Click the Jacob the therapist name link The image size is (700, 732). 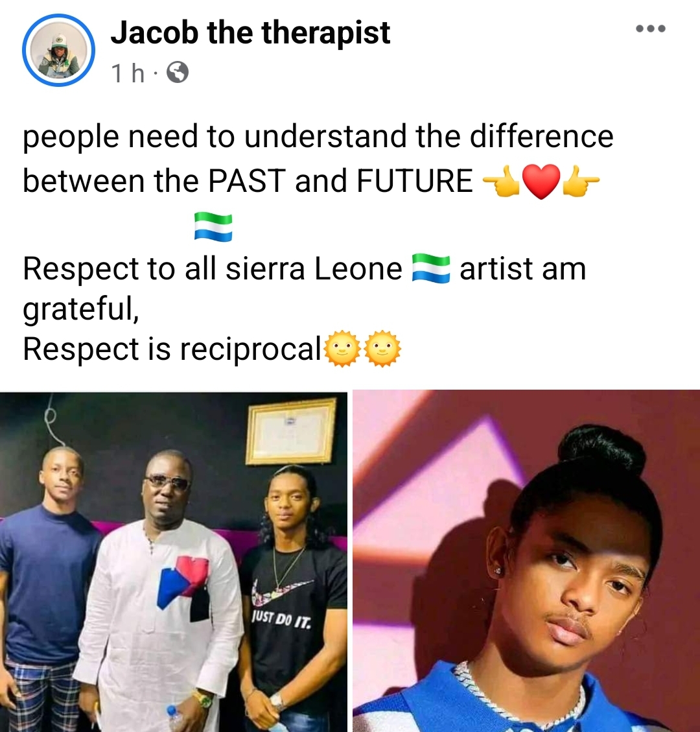(250, 32)
